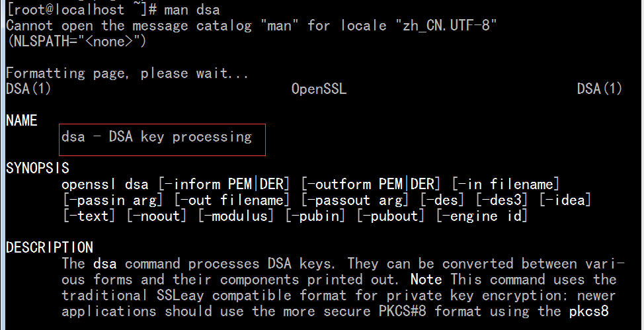The height and width of the screenshot is (330, 644).
Task: Click the bold 'pkcs8' word in the description
Action: (588, 311)
